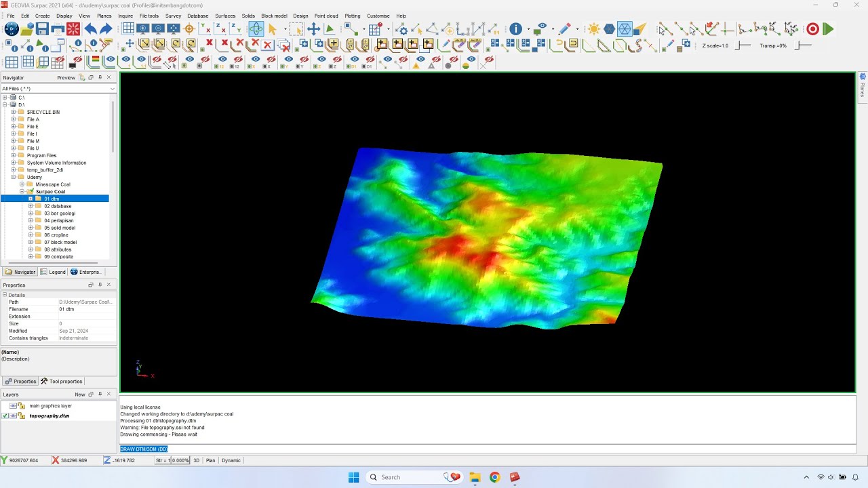The height and width of the screenshot is (488, 868).
Task: Toggle eye visibility of topography.dtm layer
Action: tap(13, 415)
